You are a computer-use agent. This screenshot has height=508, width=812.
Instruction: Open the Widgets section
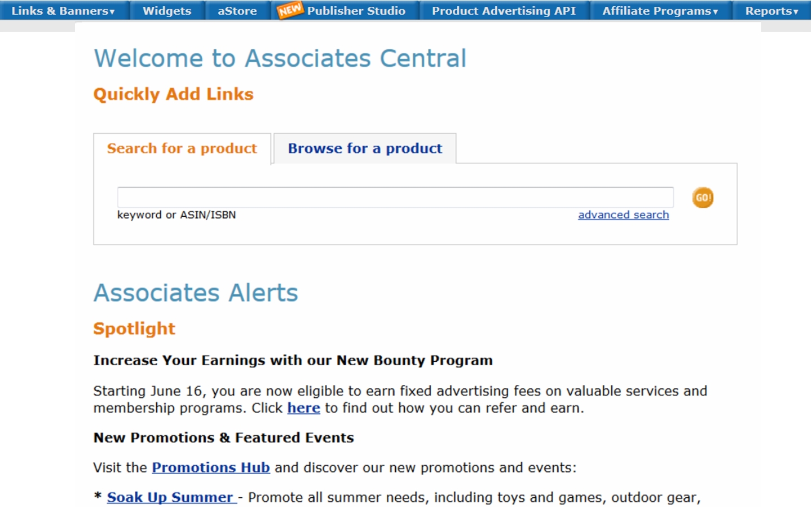[x=167, y=10]
